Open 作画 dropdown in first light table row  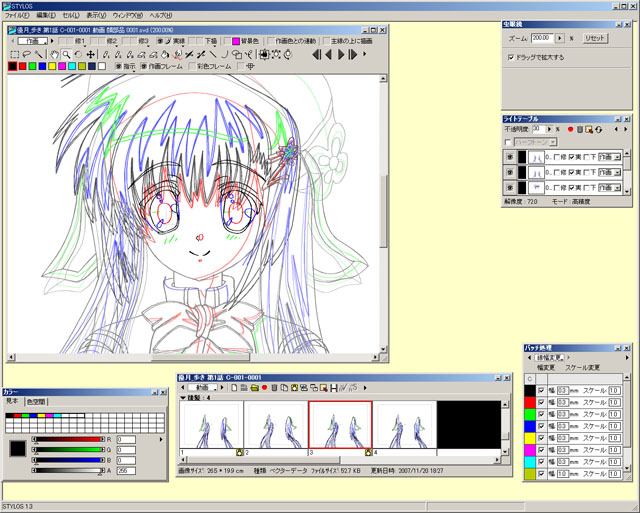609,157
